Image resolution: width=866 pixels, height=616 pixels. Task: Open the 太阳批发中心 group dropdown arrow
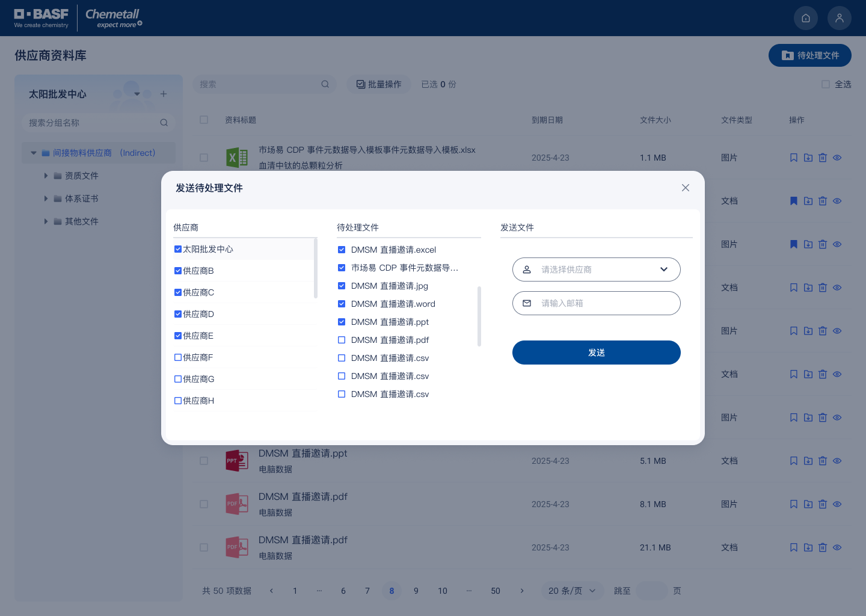click(137, 94)
